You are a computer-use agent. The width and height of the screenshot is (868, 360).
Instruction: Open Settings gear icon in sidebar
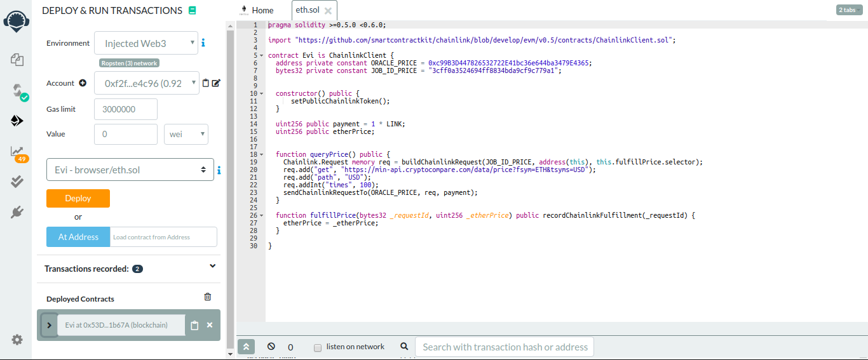pyautogui.click(x=17, y=340)
